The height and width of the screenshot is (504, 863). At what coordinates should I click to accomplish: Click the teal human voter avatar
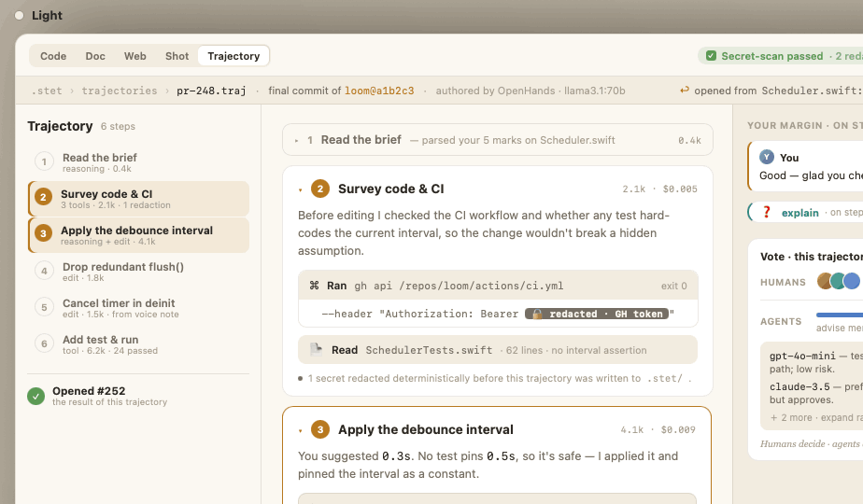[x=838, y=281]
